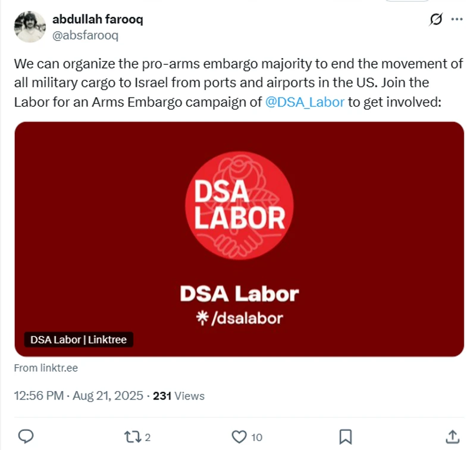The width and height of the screenshot is (476, 450).
Task: Click abdullah farooq's profile avatar
Action: click(30, 27)
